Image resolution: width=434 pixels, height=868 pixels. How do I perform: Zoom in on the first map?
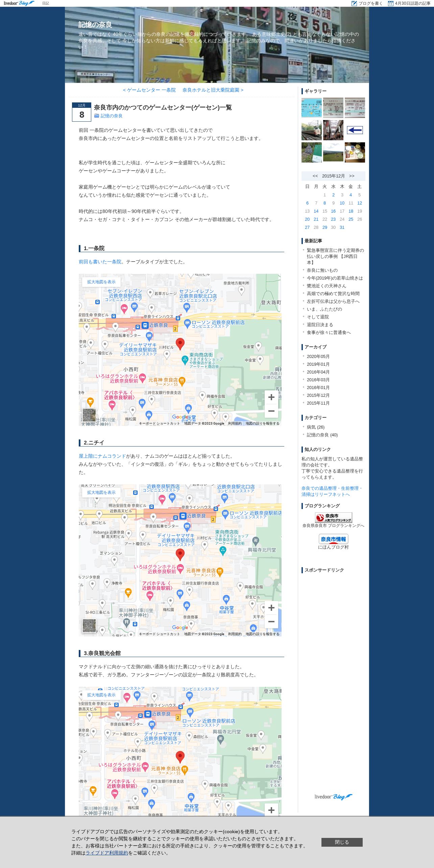[271, 397]
